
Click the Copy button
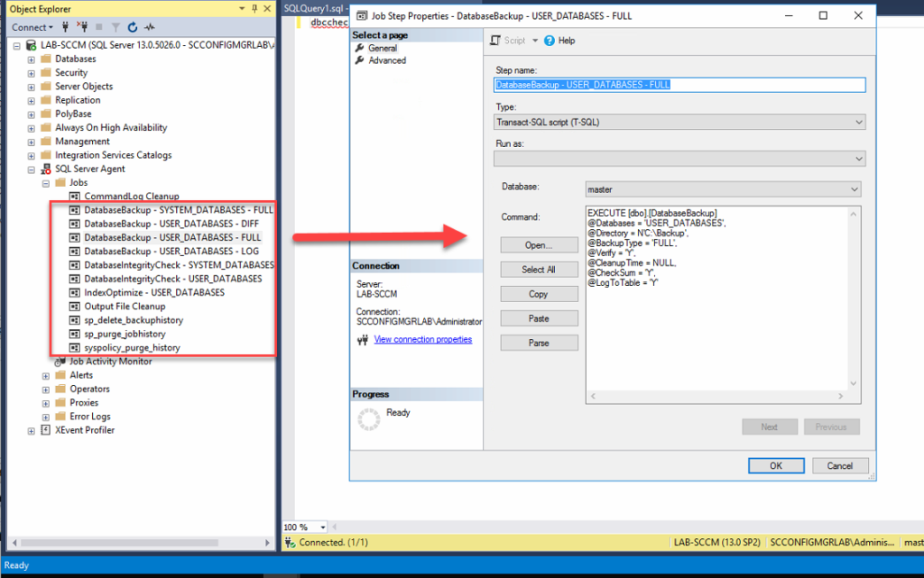click(x=539, y=294)
